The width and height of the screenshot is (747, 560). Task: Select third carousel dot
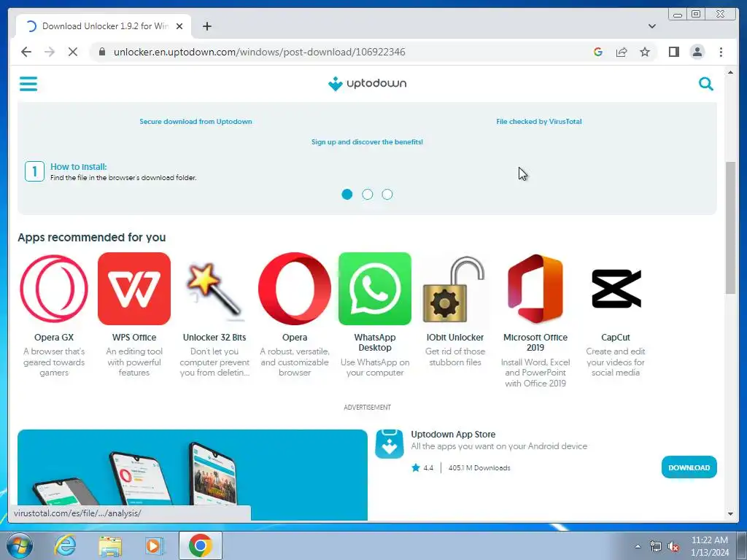point(387,194)
